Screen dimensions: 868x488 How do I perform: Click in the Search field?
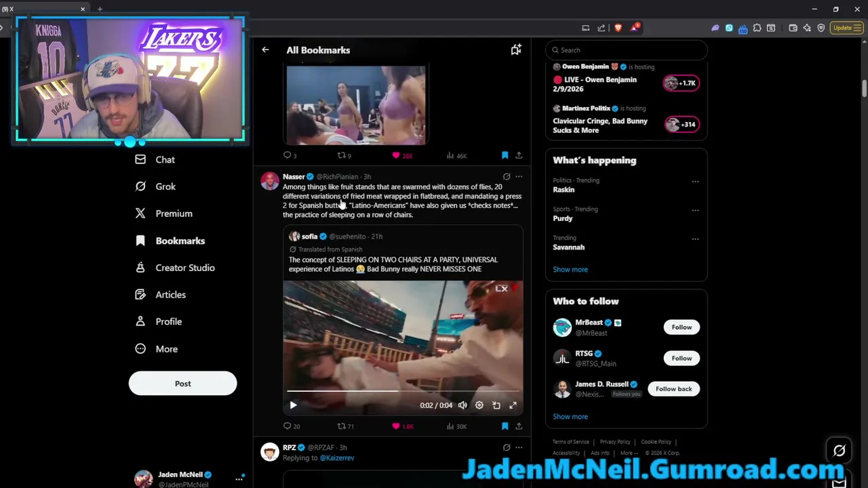(627, 50)
